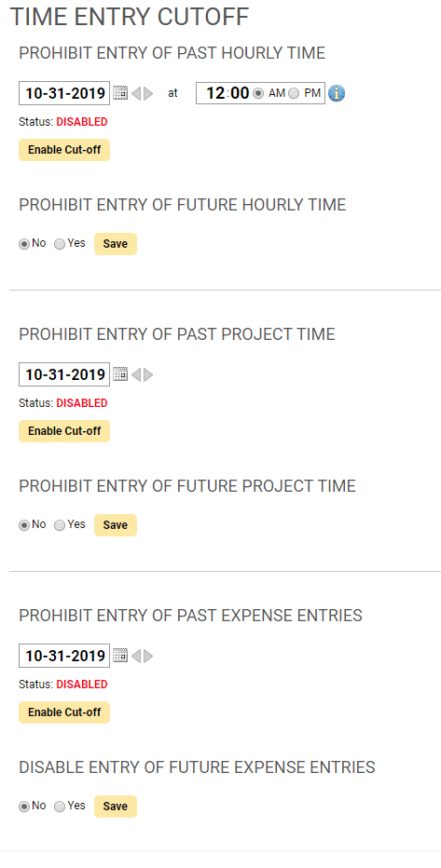
Task: Open calendar picker for past project time date
Action: pyautogui.click(x=120, y=374)
